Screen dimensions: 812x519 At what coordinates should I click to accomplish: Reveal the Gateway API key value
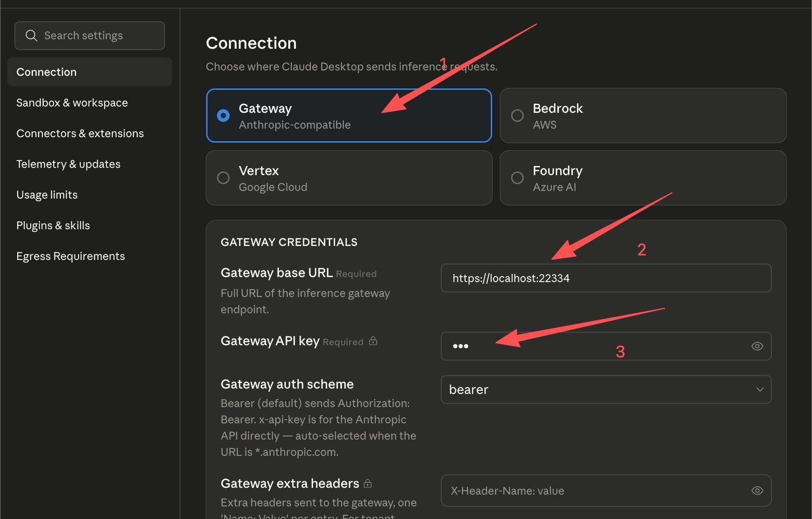[x=757, y=346]
